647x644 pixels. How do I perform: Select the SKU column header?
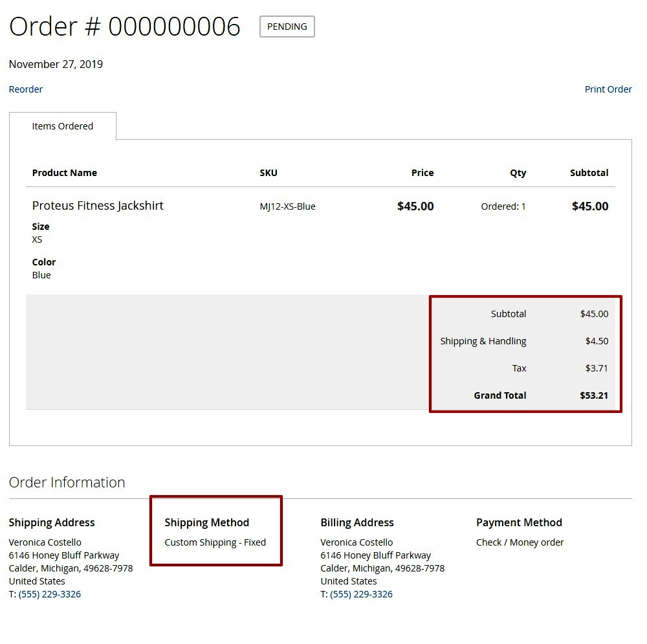click(269, 173)
